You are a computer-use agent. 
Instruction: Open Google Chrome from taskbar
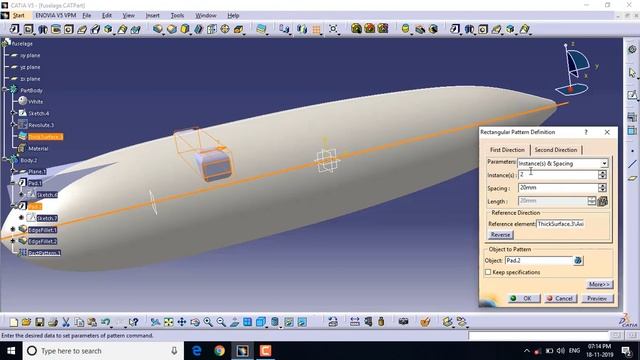tap(219, 351)
